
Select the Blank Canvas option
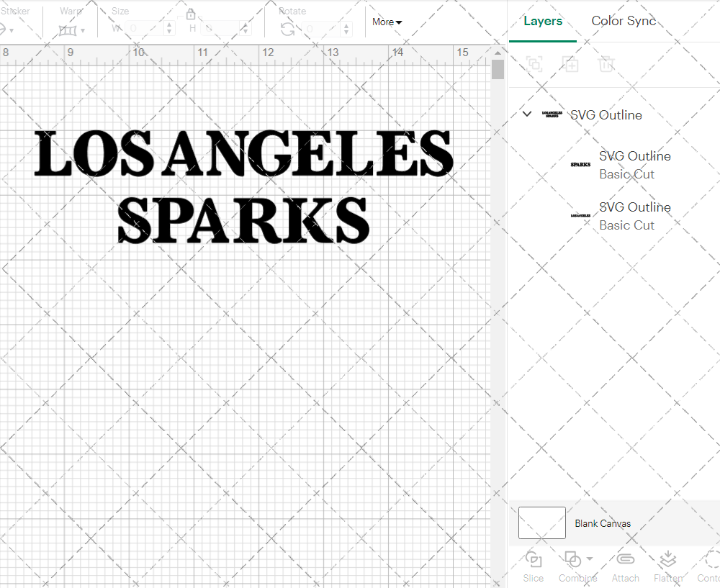click(x=603, y=523)
